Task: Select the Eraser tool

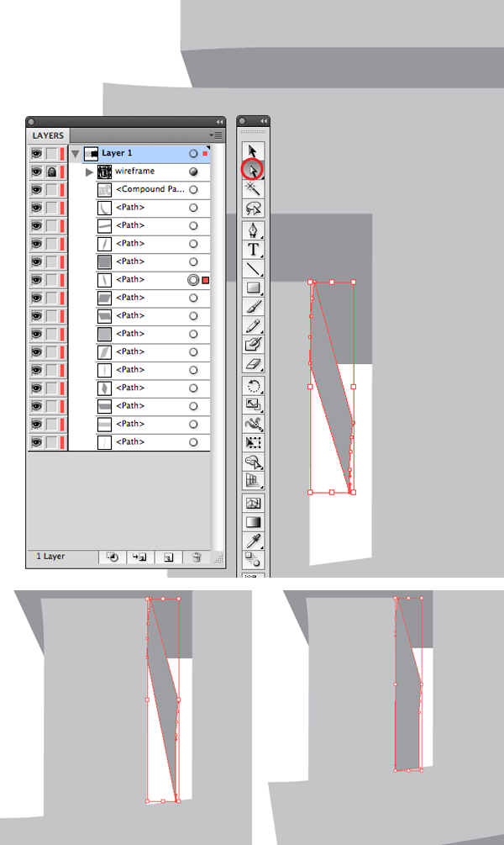Action: [253, 364]
